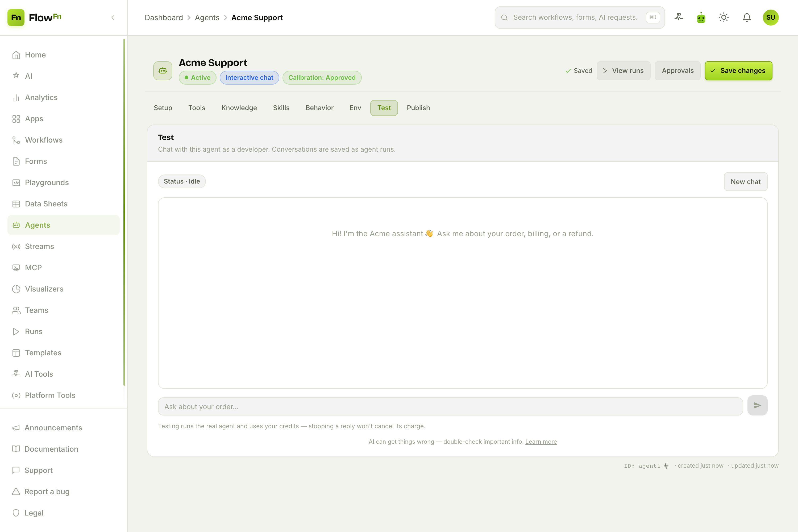Open notifications bell

[x=747, y=17]
